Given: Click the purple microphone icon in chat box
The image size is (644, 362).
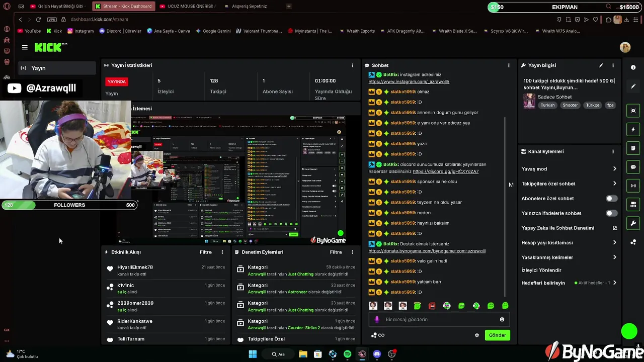Looking at the screenshot, I should tap(377, 319).
